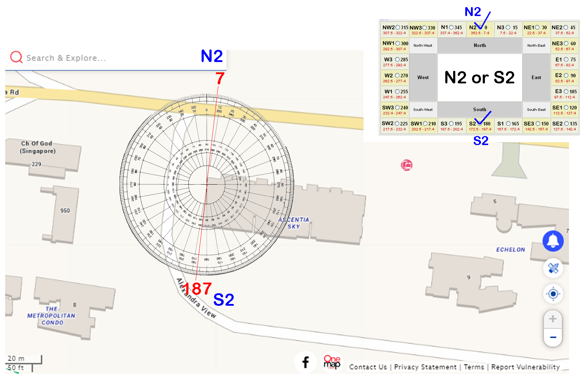Click the red search magnifier icon
This screenshot has height=382, width=588.
(16, 57)
